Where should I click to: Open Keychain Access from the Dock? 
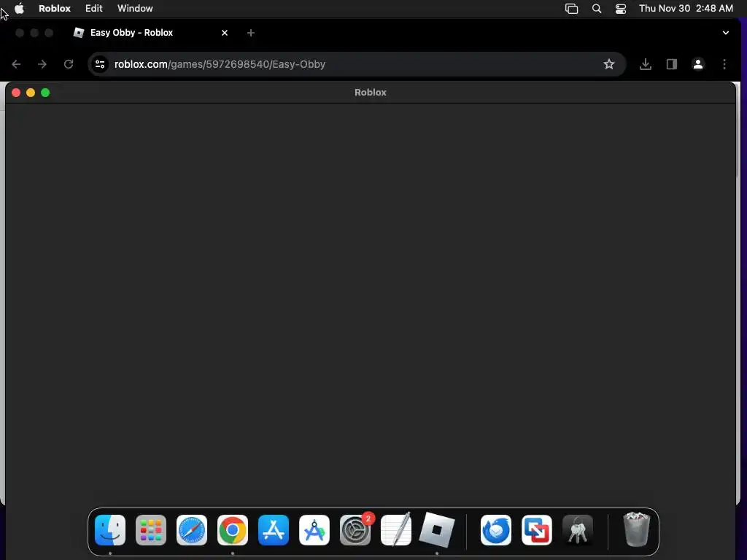point(578,530)
